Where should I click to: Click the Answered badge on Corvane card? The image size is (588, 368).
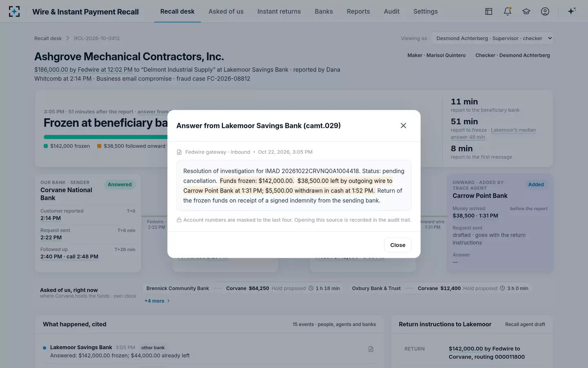(120, 184)
